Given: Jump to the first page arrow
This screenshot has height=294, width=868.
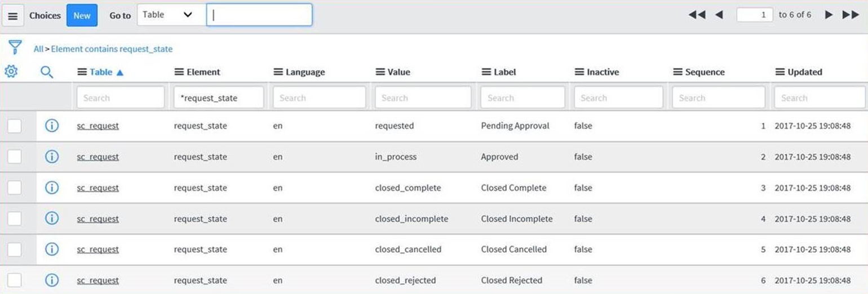Looking at the screenshot, I should [x=697, y=15].
